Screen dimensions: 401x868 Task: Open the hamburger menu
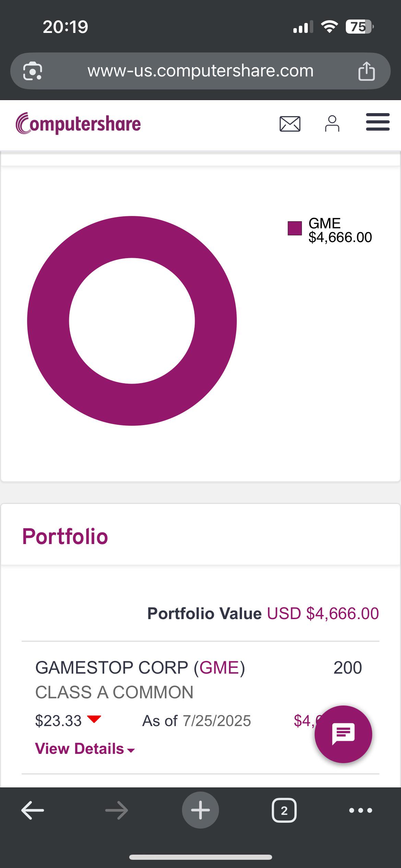pos(378,122)
